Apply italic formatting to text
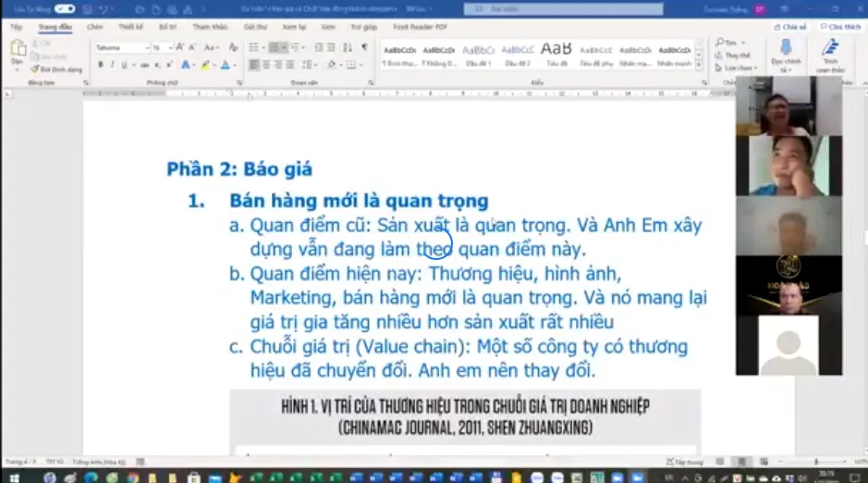This screenshot has width=868, height=483. pyautogui.click(x=112, y=65)
